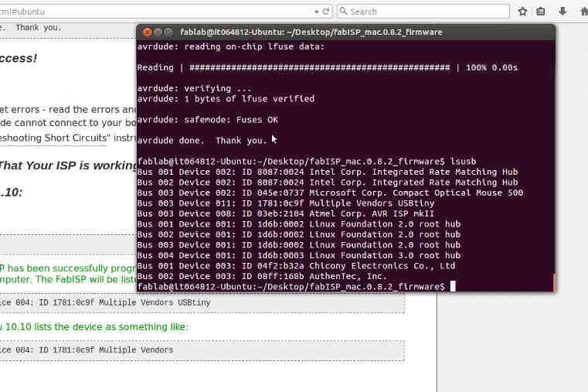
Task: Click the terminal prompt cursor line
Action: (297, 287)
